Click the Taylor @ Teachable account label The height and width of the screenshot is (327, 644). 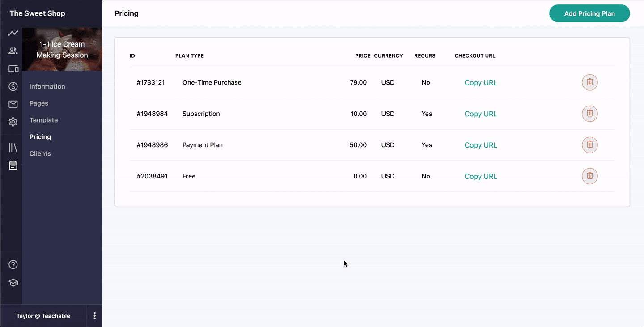(x=43, y=316)
